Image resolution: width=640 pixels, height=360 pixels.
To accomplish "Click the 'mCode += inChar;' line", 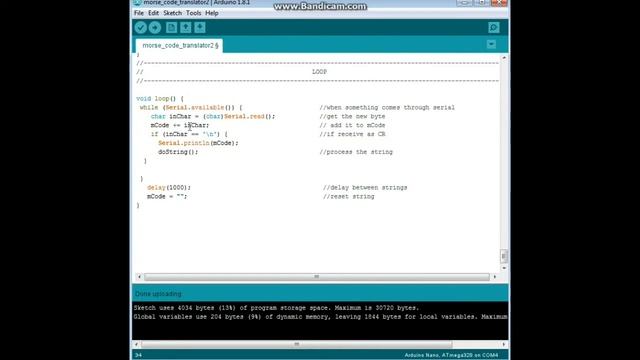I will 180,125.
